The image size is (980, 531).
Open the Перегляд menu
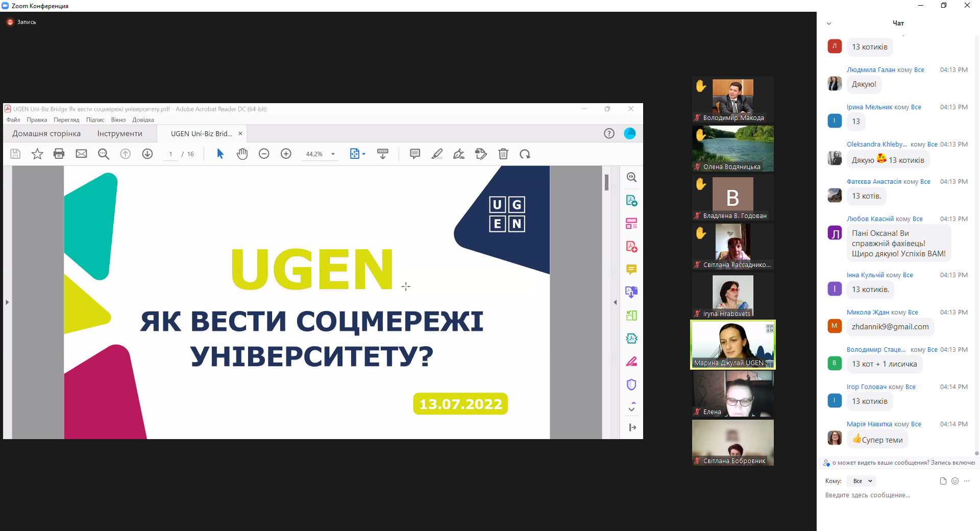pyautogui.click(x=66, y=120)
